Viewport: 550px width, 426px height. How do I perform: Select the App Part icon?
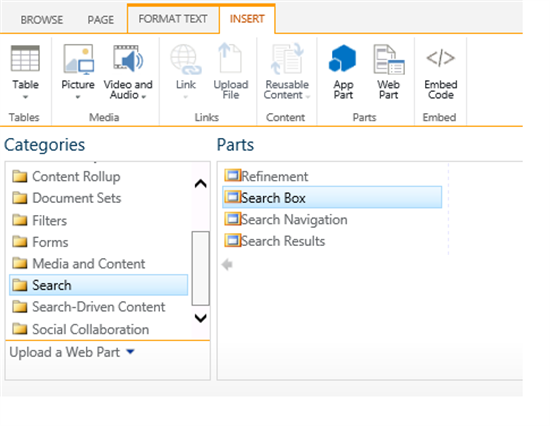[342, 59]
